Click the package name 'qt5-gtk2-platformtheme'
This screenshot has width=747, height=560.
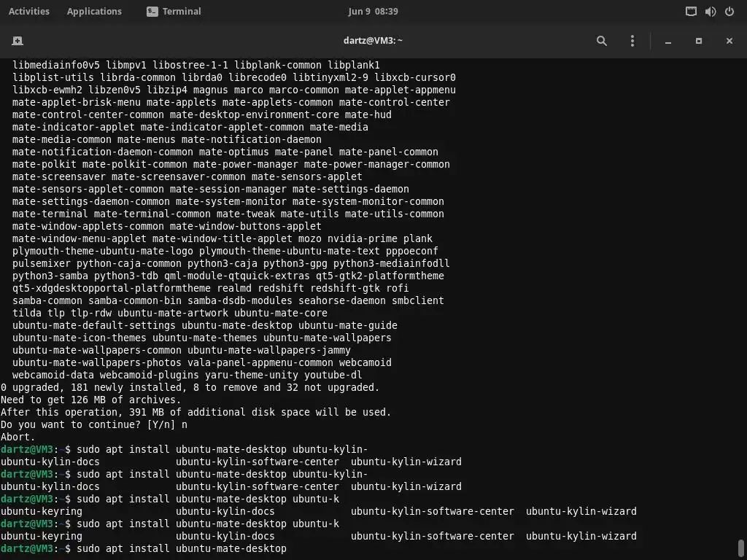(x=379, y=276)
